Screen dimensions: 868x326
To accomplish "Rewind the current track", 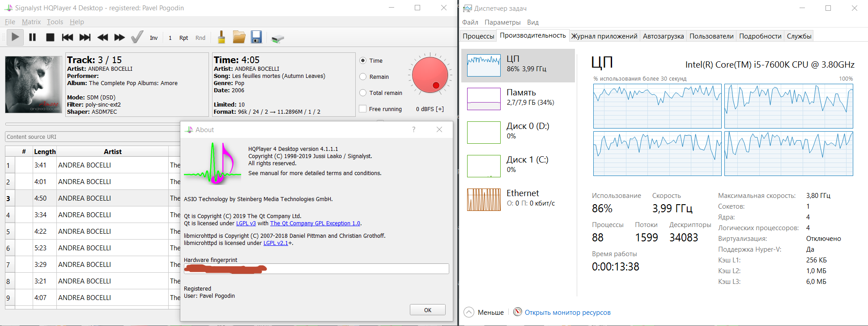I will pos(102,37).
